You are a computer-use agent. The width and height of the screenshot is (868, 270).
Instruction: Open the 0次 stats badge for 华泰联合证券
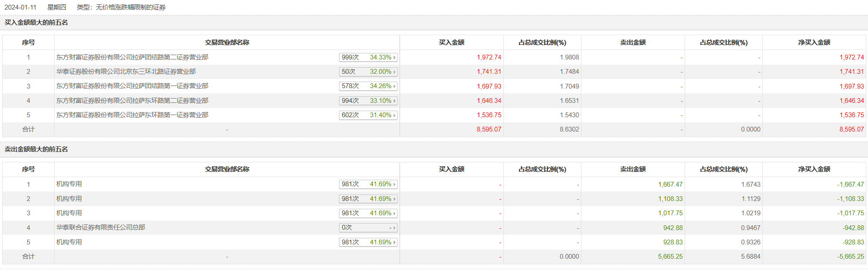coord(368,227)
